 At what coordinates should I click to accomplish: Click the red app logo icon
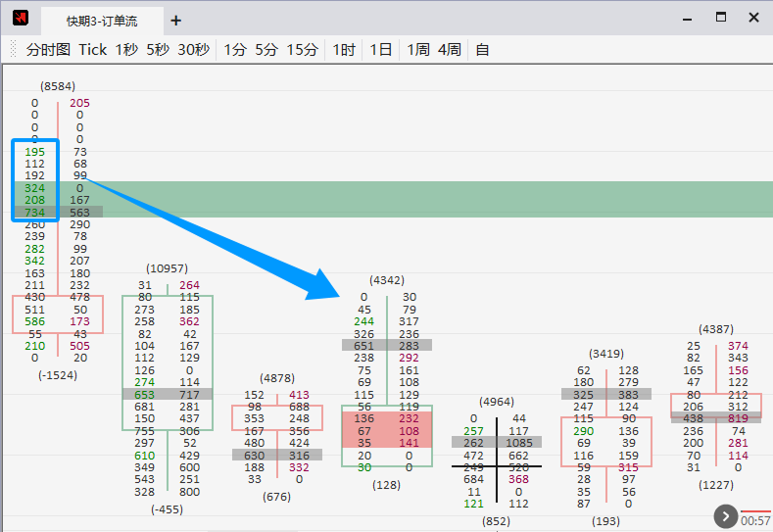tap(21, 19)
